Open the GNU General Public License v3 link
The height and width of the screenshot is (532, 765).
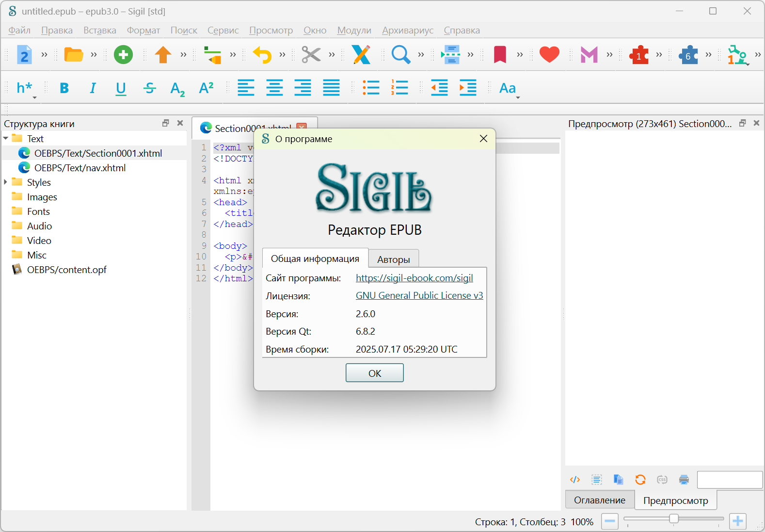(x=419, y=295)
